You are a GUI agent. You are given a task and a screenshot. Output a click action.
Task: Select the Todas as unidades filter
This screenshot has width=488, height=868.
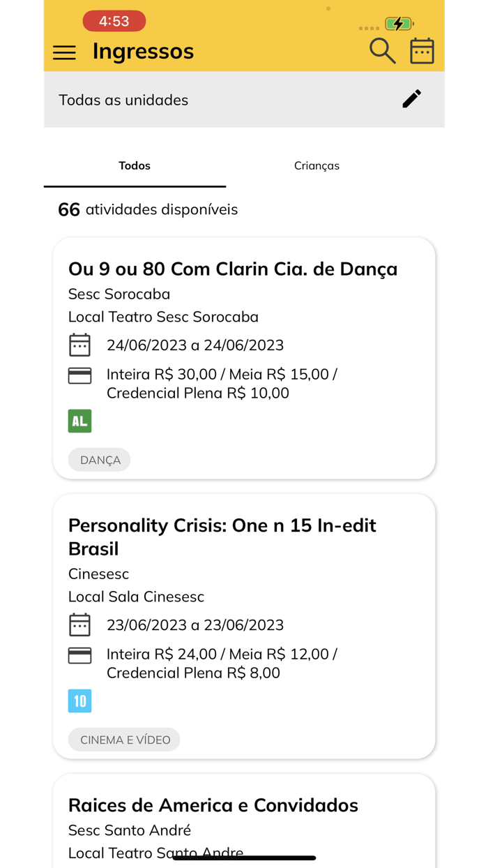(x=123, y=100)
